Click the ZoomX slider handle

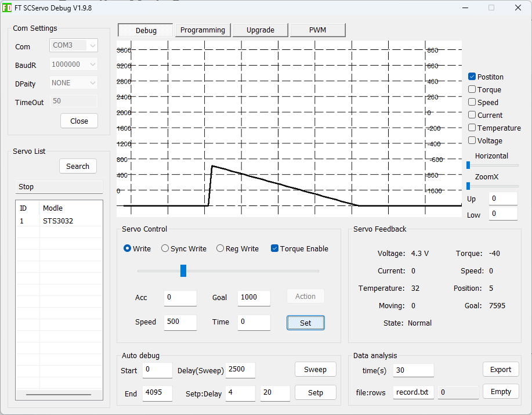pos(468,186)
